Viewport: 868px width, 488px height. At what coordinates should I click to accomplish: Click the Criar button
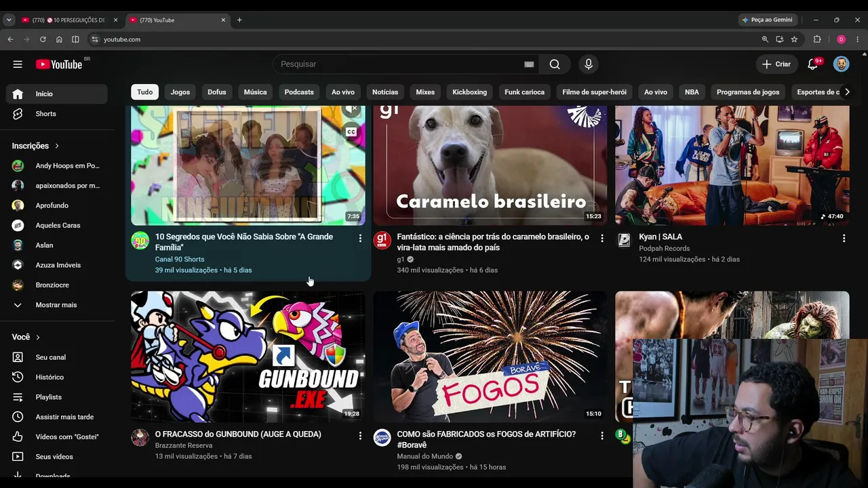[x=776, y=64]
